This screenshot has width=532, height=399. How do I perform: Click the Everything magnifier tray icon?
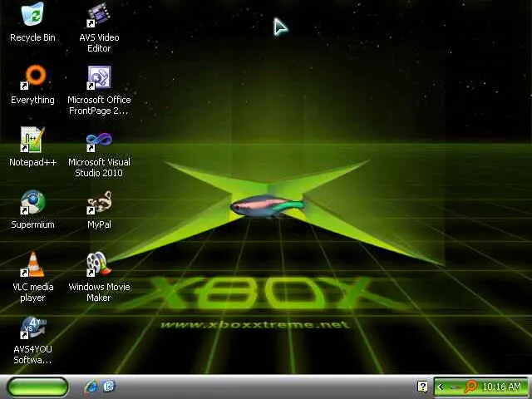[471, 387]
